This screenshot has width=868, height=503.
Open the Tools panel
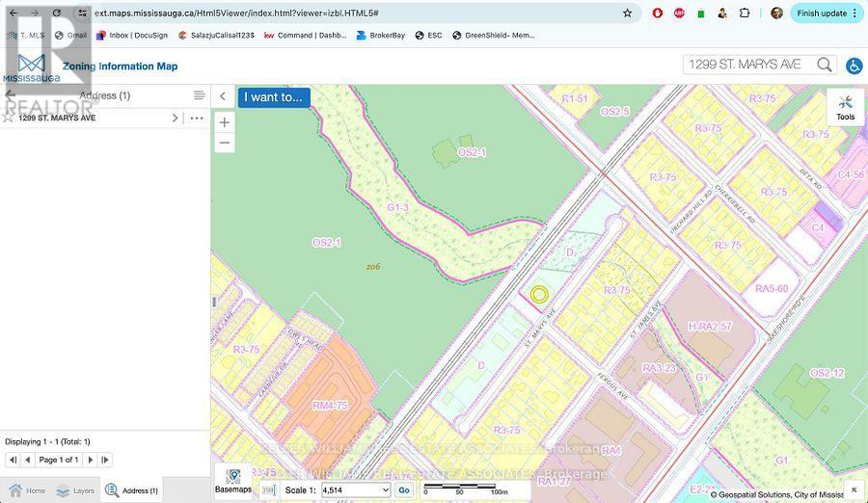pyautogui.click(x=845, y=107)
